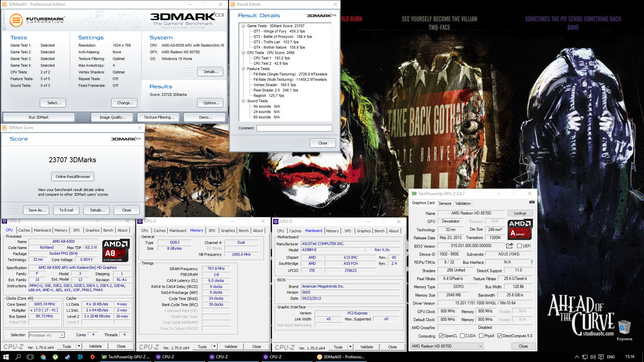Image resolution: width=644 pixels, height=362 pixels.
Task: Click the Image Quality button
Action: click(113, 117)
